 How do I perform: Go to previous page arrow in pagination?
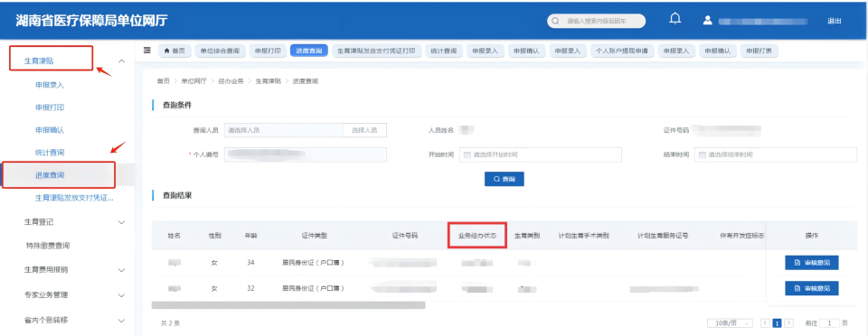(x=766, y=322)
